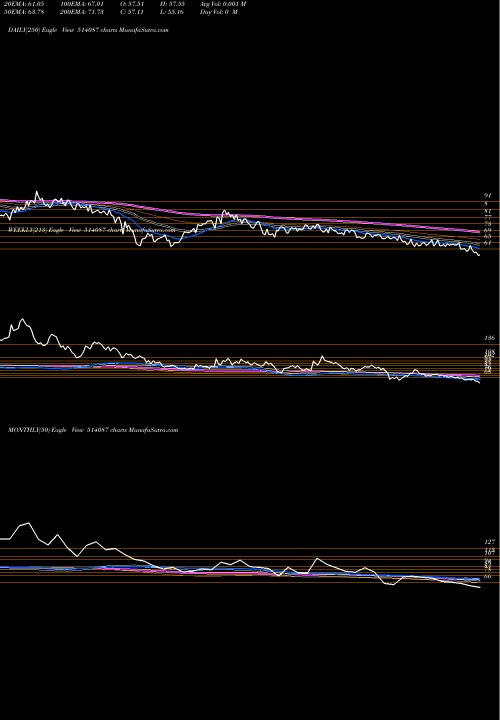
Task: Click the 66 price label on monthly chart
Action: (x=488, y=576)
